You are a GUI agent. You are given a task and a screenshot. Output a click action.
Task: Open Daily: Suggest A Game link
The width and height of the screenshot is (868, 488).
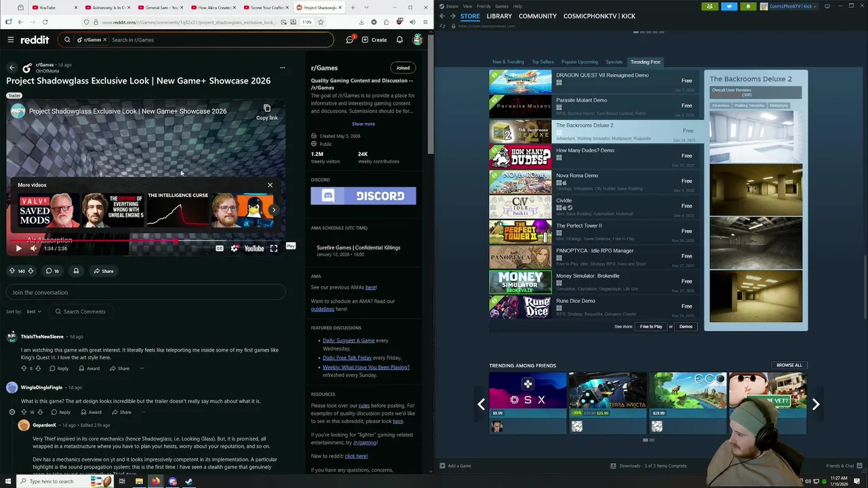pyautogui.click(x=349, y=341)
